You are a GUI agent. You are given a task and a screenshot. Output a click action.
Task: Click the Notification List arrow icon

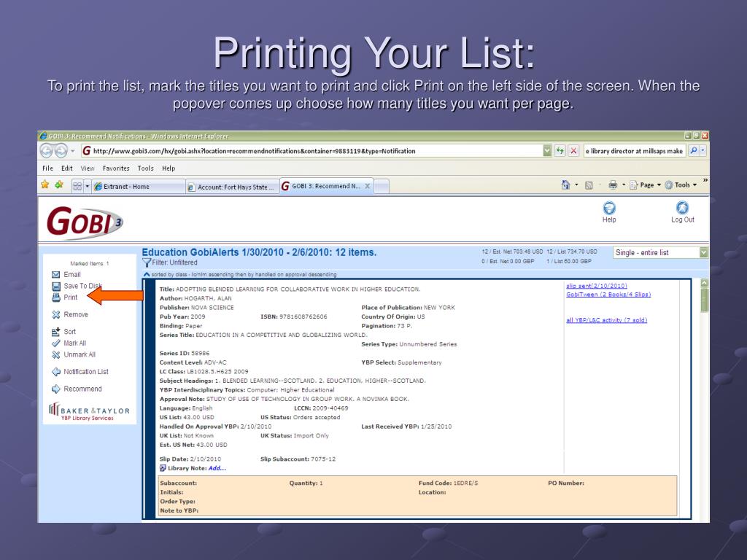55,372
